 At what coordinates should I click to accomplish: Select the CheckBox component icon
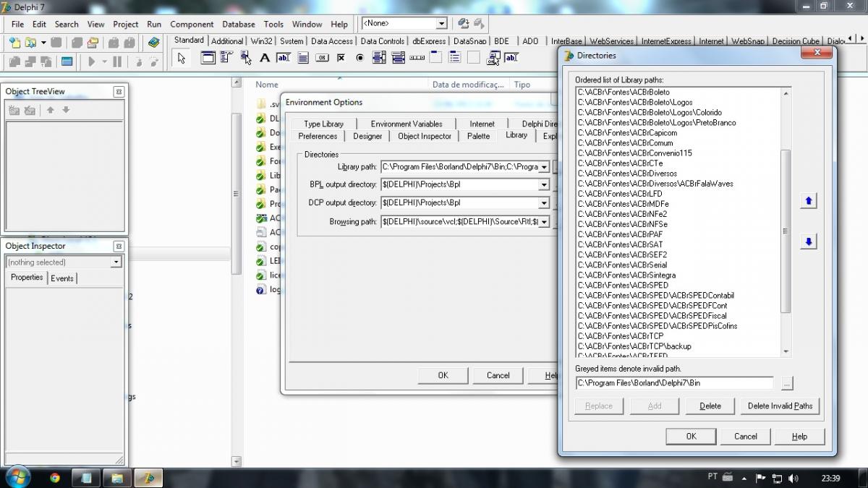click(x=341, y=58)
